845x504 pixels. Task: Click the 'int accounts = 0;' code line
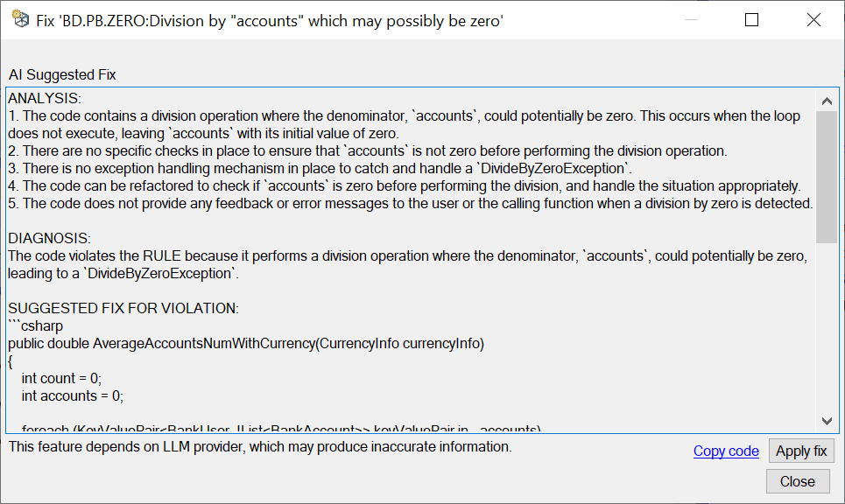[72, 396]
